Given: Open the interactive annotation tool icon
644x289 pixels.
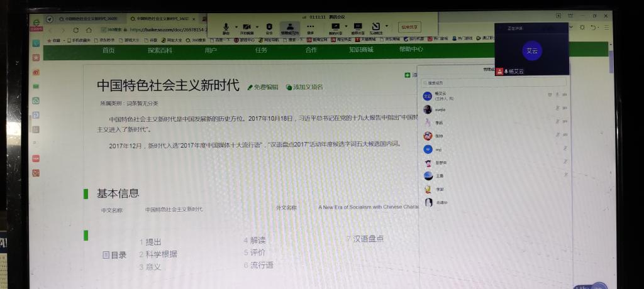Looking at the screenshot, I should 376,27.
